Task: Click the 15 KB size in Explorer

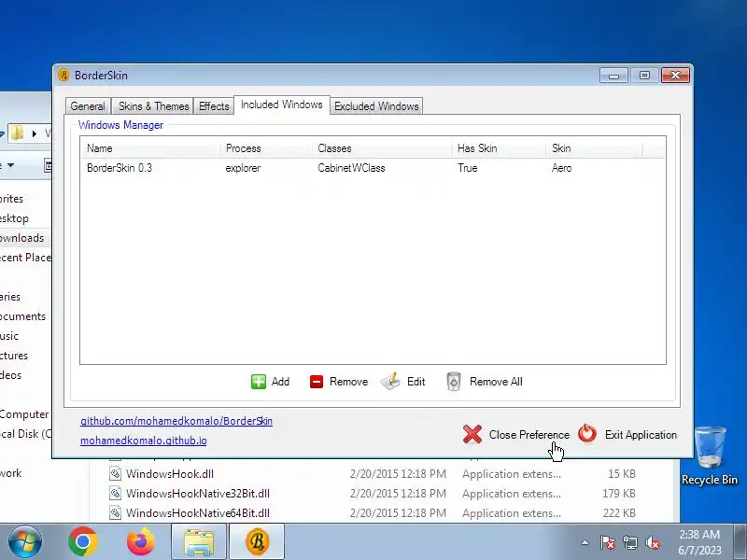Action: [621, 474]
